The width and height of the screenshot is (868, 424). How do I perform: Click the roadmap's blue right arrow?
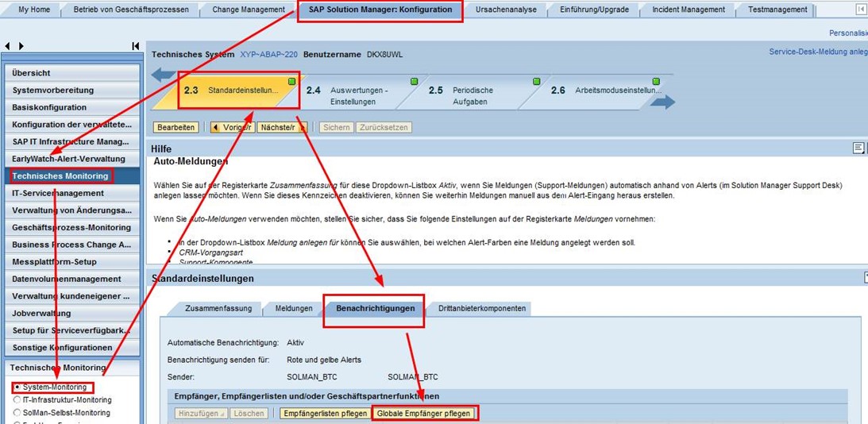pos(662,102)
